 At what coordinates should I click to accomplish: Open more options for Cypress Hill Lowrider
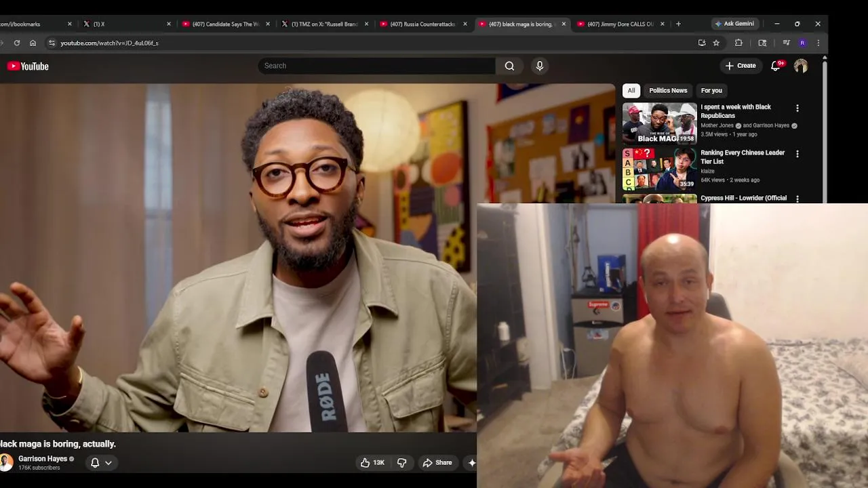(797, 199)
